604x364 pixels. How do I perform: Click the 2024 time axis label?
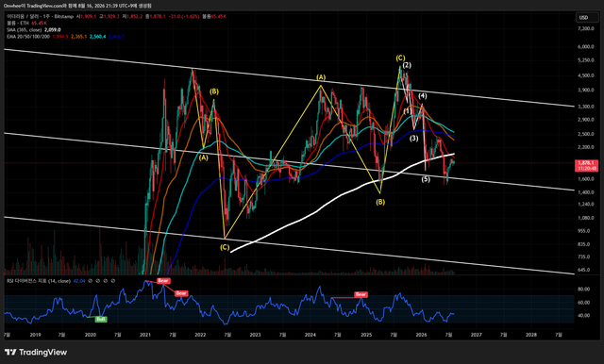tap(310, 335)
